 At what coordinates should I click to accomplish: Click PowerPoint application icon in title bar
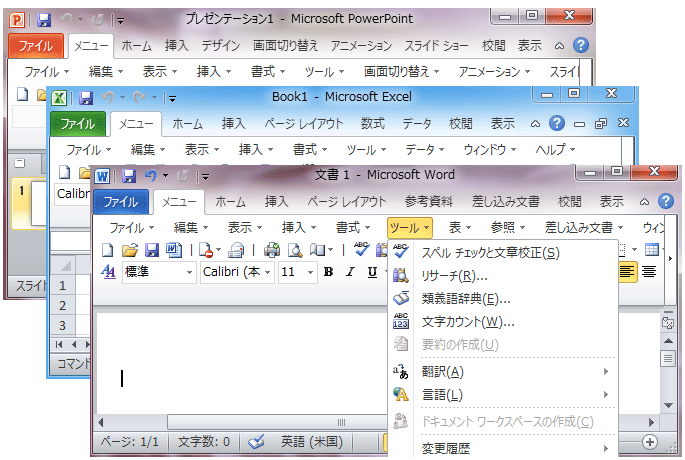click(x=17, y=20)
